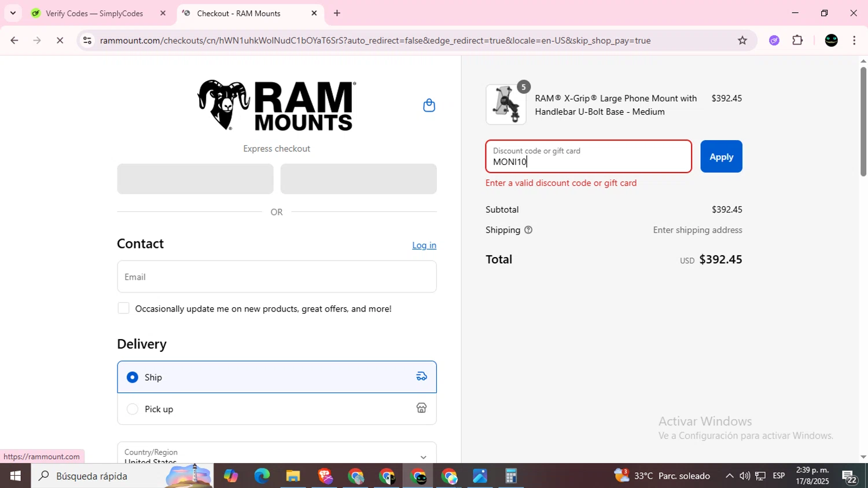
Task: Open the tab search dropdown arrow
Action: point(13,13)
